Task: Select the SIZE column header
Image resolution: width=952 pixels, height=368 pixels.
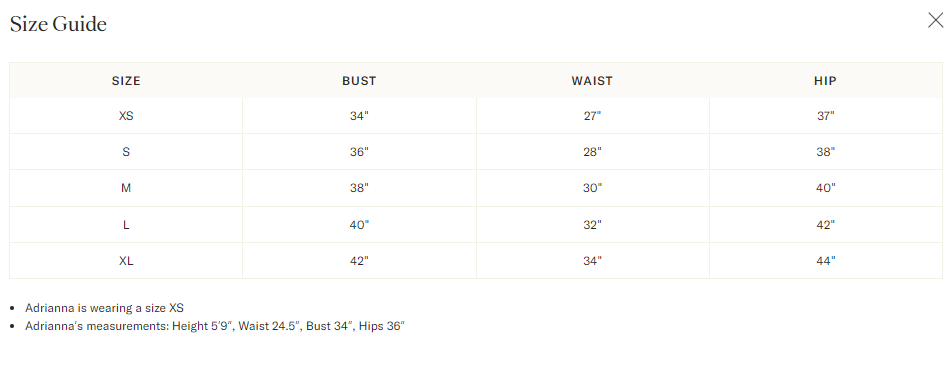Action: pos(126,81)
